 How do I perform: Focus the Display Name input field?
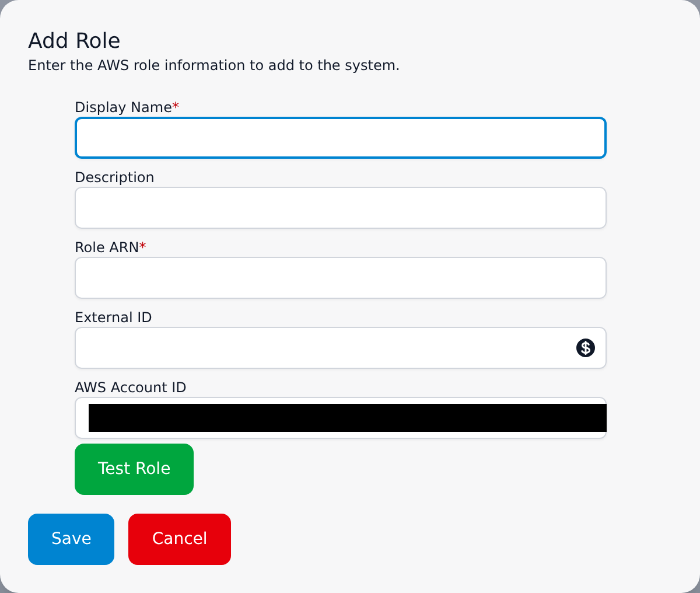pos(341,138)
